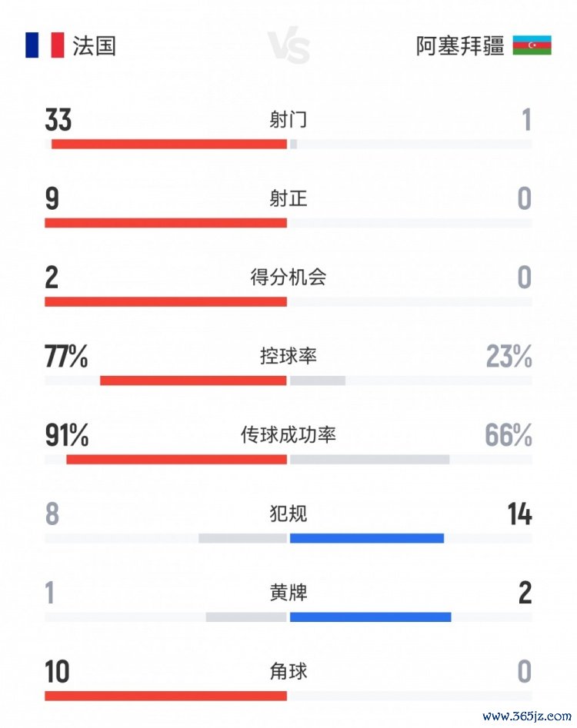Screen dimensions: 577x728
Task: Select the 法国 team name
Action: (x=94, y=45)
